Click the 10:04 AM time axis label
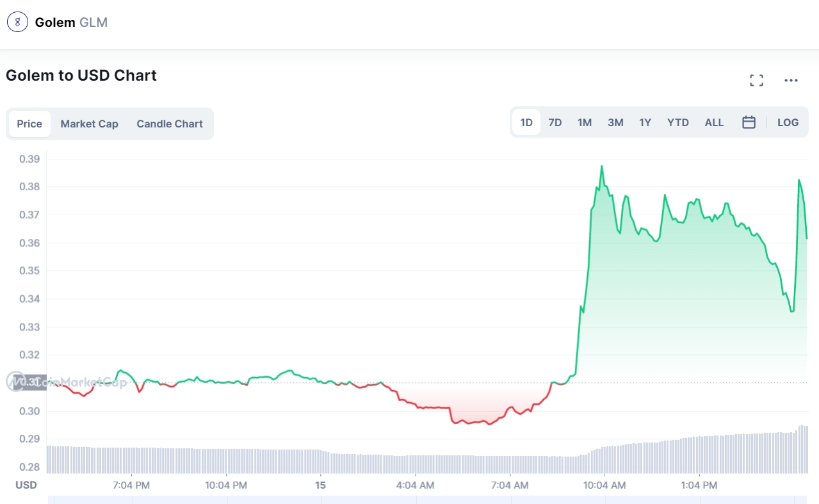Image resolution: width=819 pixels, height=504 pixels. [604, 485]
